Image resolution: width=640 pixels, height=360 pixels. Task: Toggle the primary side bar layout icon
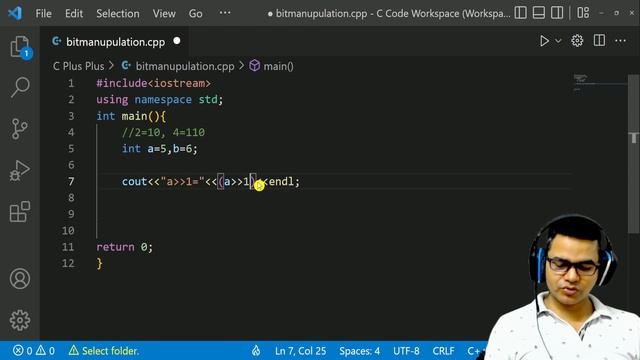click(520, 13)
